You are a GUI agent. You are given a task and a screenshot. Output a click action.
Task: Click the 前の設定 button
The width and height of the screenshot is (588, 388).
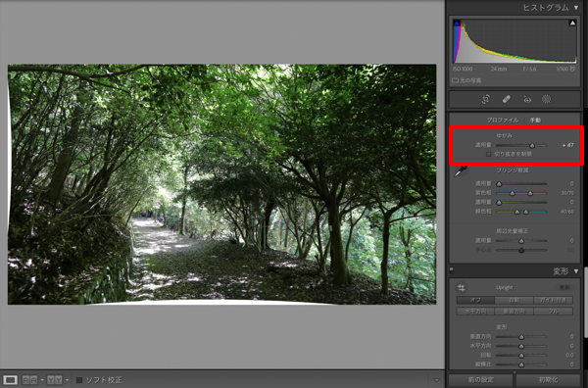click(x=481, y=380)
